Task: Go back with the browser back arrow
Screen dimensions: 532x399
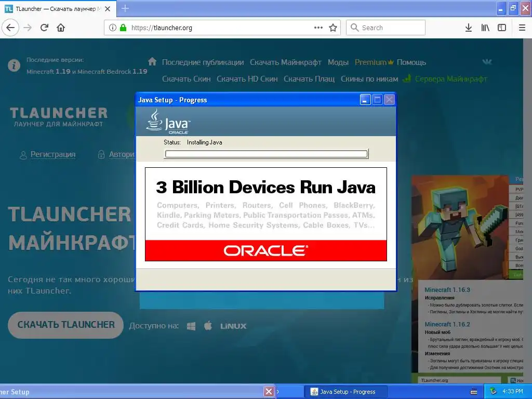Action: tap(10, 28)
